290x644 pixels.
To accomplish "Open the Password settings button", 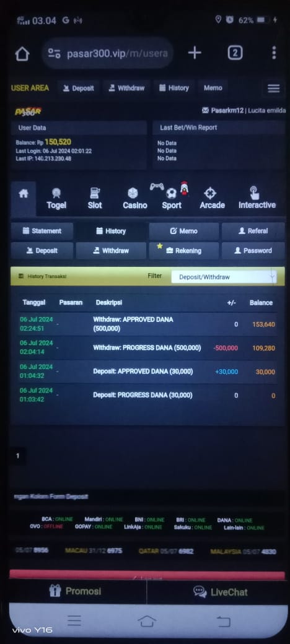I will click(253, 251).
